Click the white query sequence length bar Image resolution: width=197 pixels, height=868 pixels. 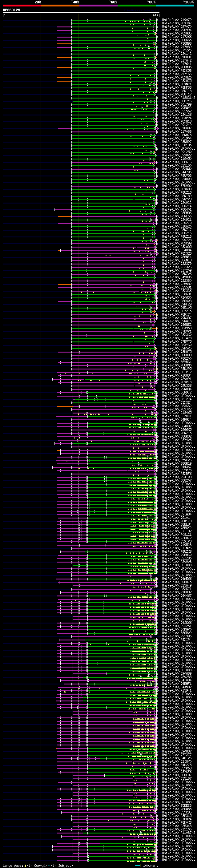click(x=81, y=13)
